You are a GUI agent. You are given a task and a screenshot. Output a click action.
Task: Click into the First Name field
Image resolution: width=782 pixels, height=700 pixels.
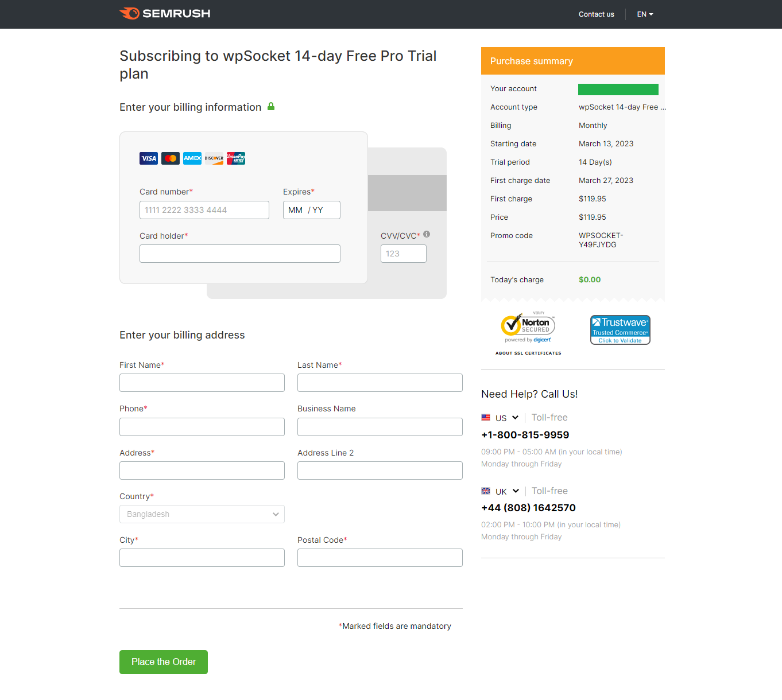[x=202, y=383]
